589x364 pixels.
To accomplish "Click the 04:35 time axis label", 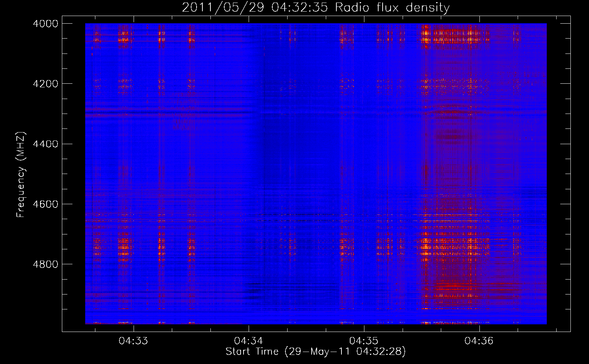I will (x=364, y=341).
